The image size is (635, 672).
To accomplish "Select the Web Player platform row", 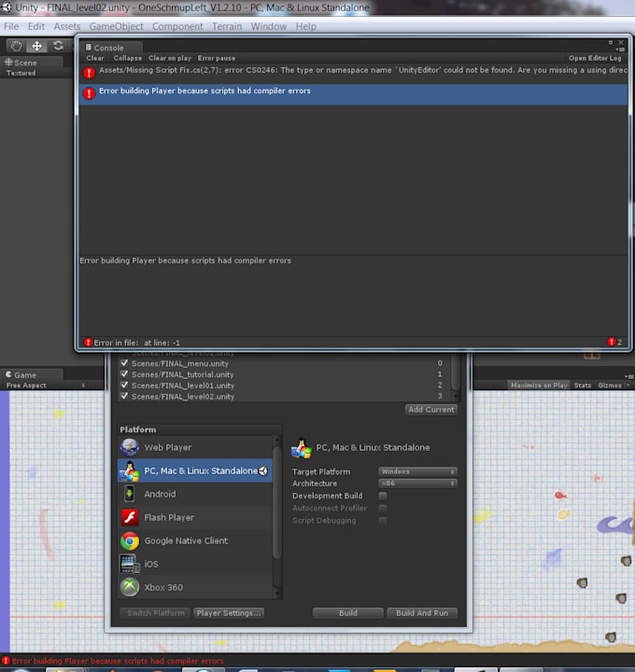I will pyautogui.click(x=195, y=447).
